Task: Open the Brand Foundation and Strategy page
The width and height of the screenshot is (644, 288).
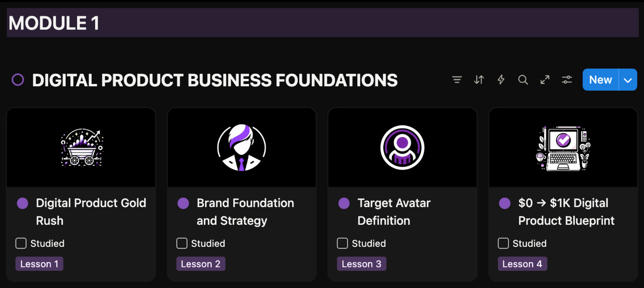Action: (x=245, y=212)
